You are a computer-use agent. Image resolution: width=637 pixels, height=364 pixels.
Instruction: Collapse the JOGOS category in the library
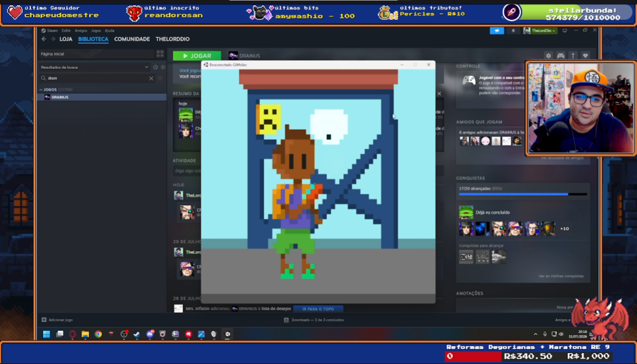pos(41,90)
